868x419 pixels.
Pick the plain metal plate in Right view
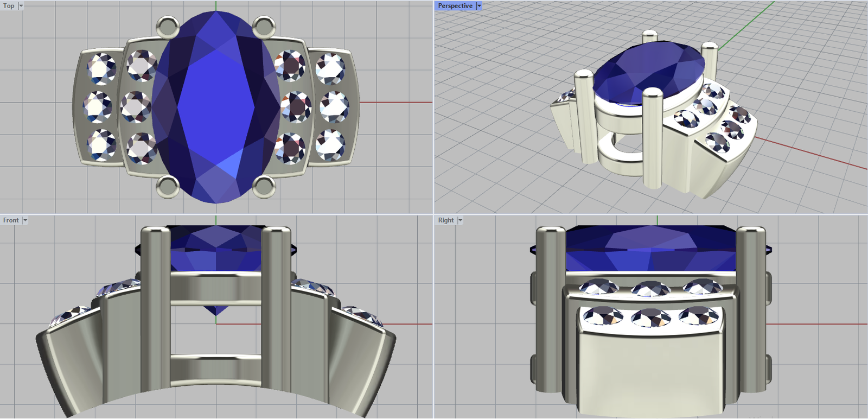tap(651, 369)
